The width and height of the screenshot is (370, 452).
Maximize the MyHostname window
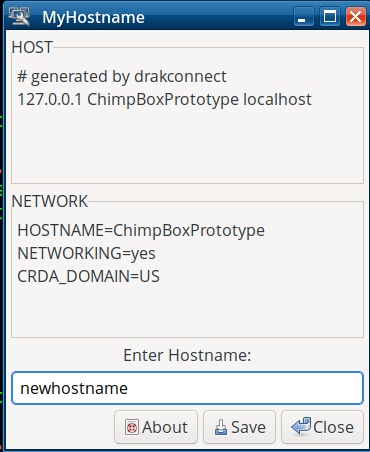330,17
